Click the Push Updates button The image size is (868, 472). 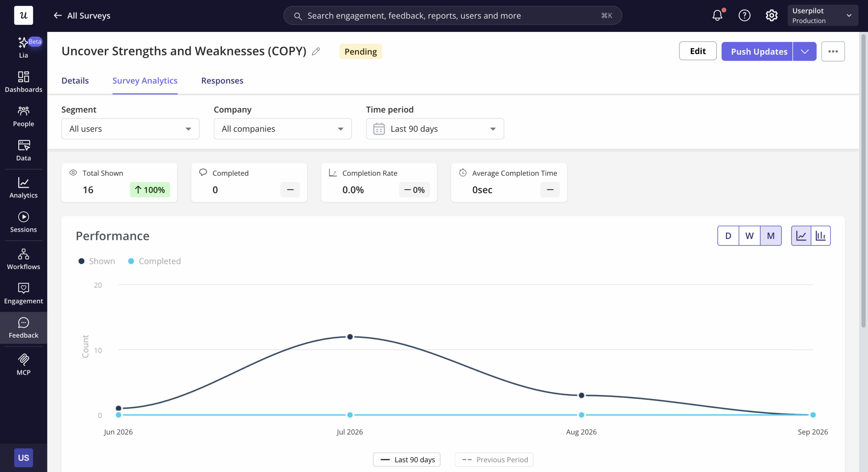757,51
